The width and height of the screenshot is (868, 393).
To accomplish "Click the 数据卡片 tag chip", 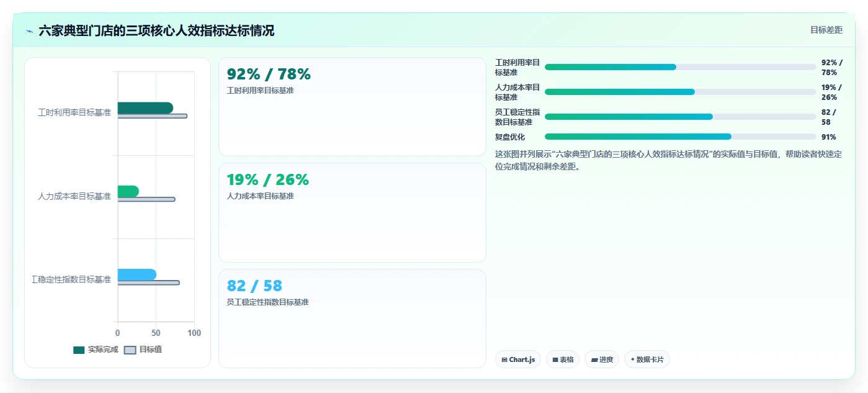I will [647, 359].
